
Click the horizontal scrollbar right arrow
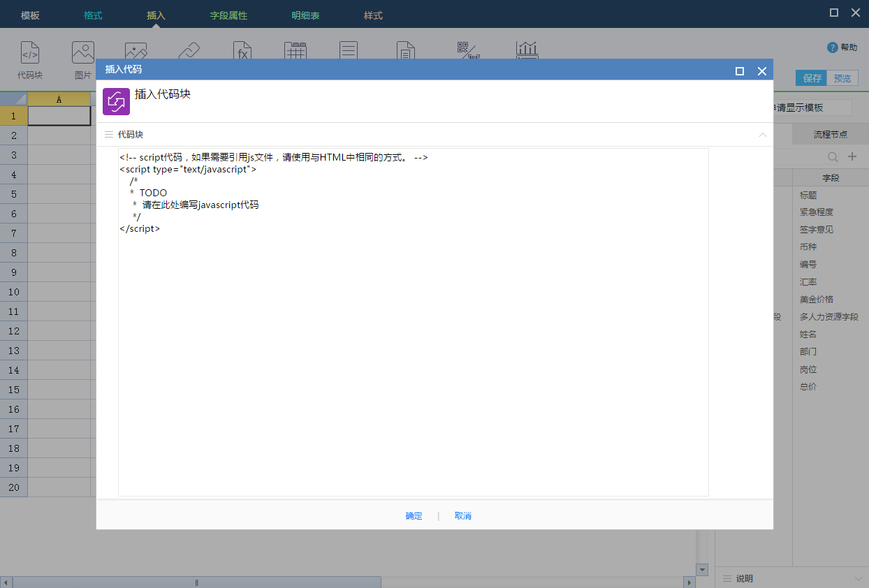point(689,582)
